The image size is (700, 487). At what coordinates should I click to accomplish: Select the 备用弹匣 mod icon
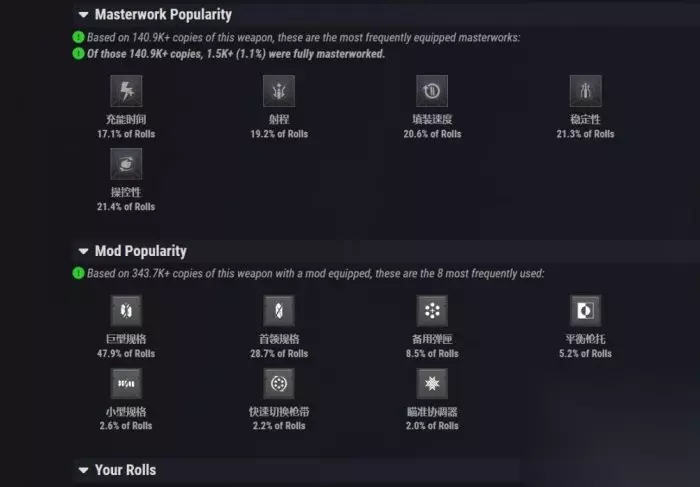(x=432, y=311)
